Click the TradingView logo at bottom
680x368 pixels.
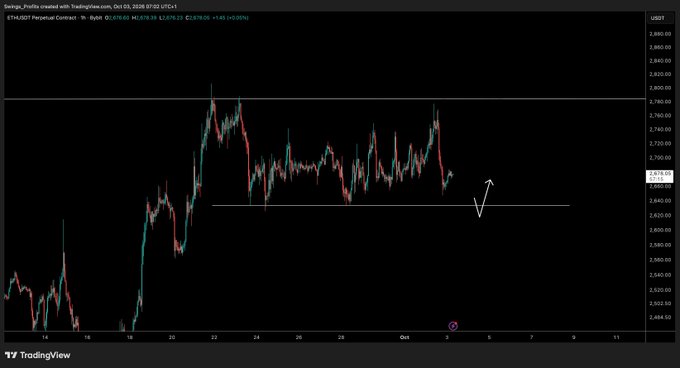click(x=38, y=355)
